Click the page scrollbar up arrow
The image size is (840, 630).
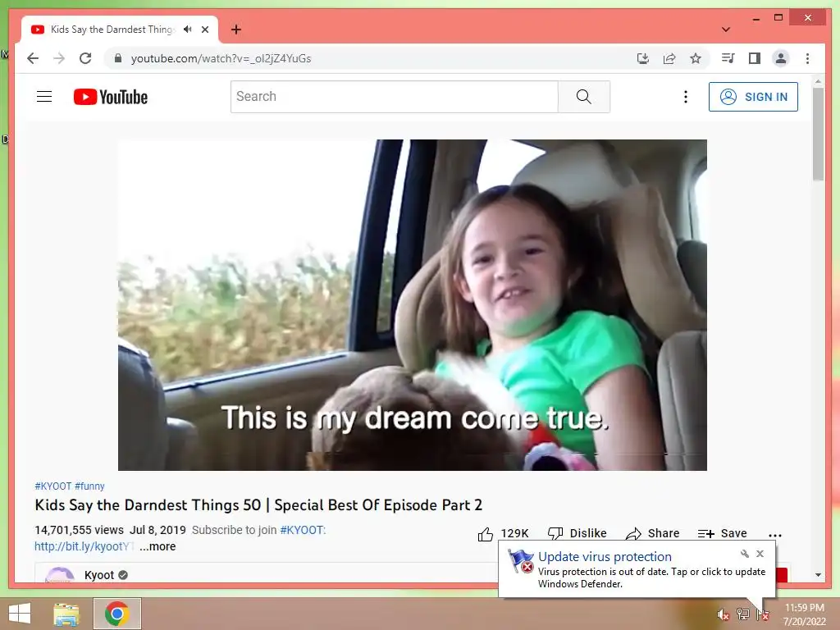[818, 82]
